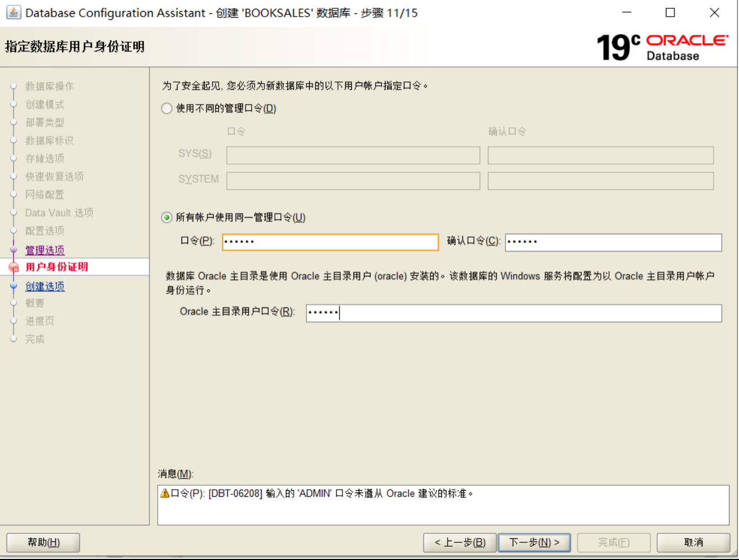This screenshot has height=560, width=739.
Task: Click the 进度页 step
Action: click(x=40, y=321)
